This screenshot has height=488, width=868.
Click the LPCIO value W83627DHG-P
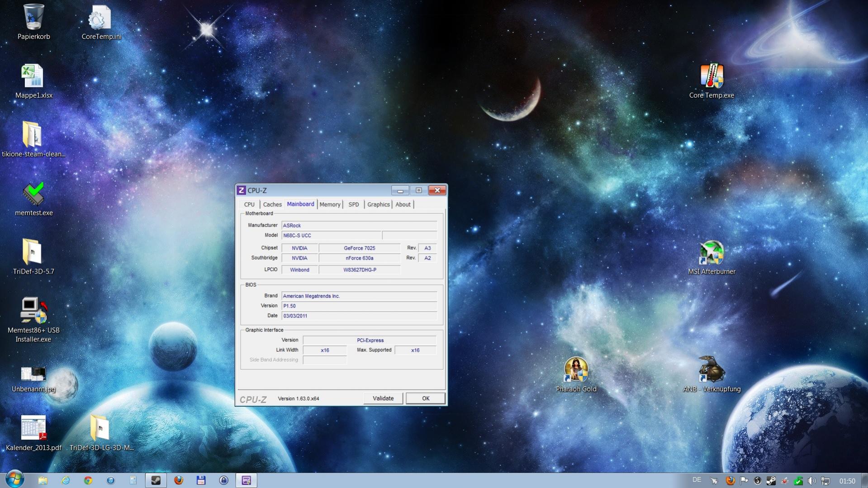360,270
